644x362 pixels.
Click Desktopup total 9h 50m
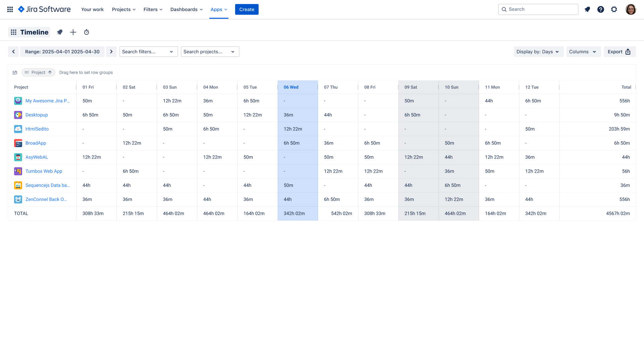[622, 115]
